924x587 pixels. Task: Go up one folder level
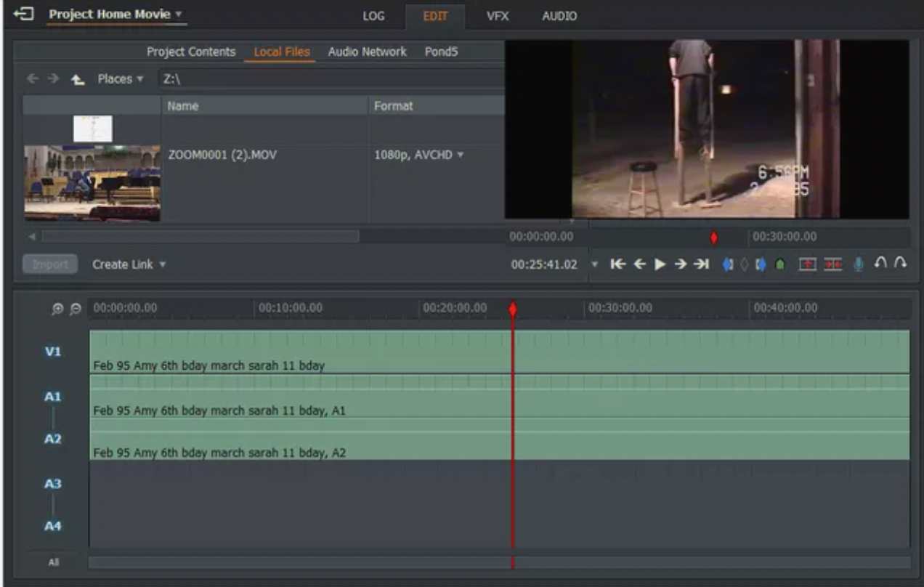78,79
